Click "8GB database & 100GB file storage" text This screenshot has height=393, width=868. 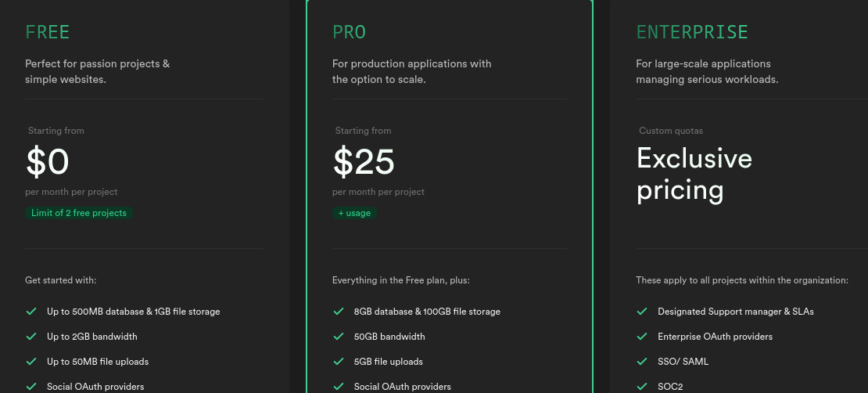click(x=427, y=312)
